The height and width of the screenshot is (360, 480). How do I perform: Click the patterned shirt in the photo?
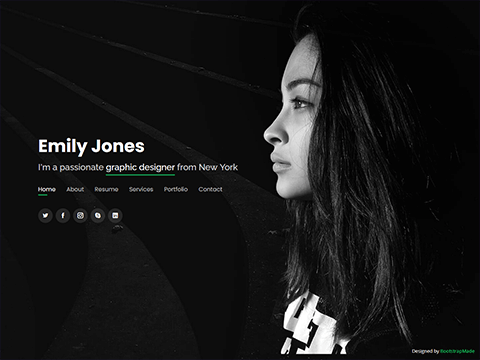pyautogui.click(x=310, y=325)
